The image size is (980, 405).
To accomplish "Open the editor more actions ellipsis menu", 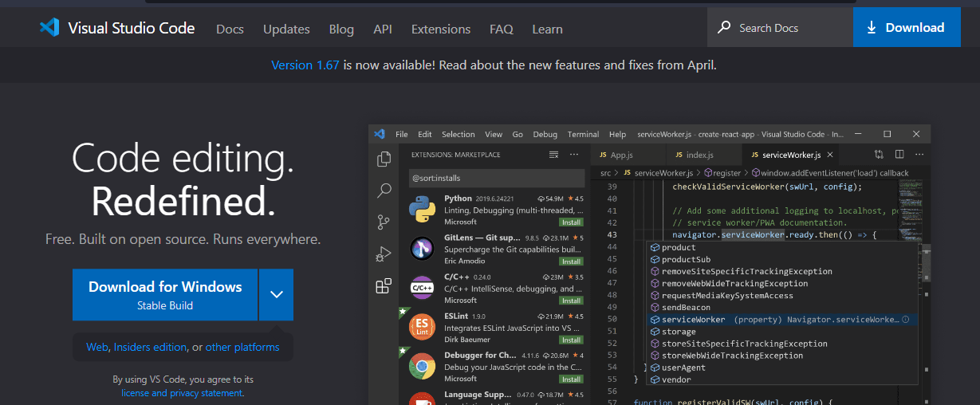I will pos(919,155).
